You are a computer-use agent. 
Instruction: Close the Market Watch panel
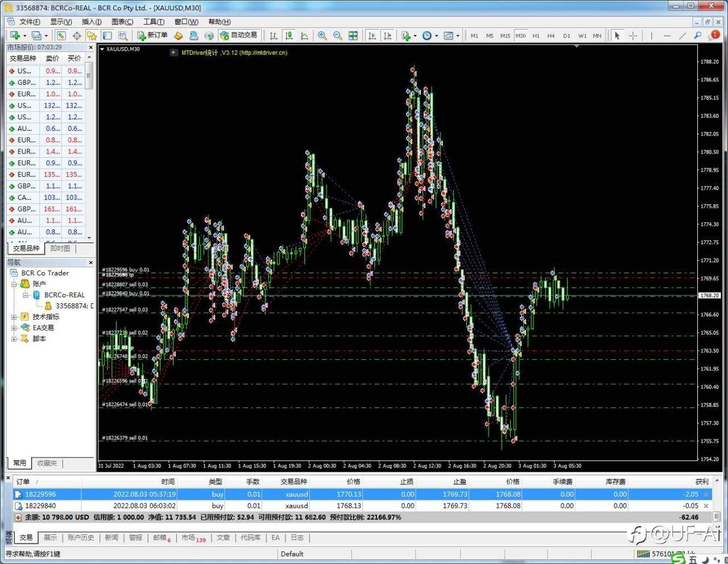click(x=90, y=47)
